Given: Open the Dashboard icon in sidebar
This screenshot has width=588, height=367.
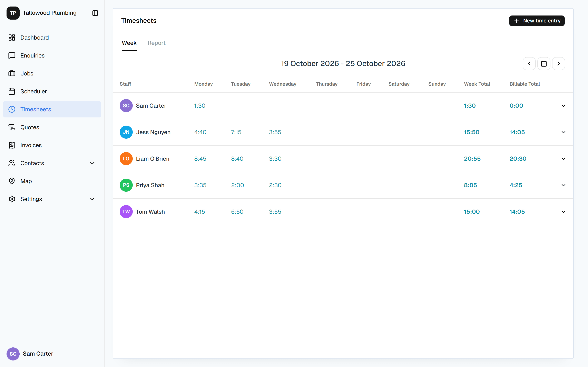Looking at the screenshot, I should (x=12, y=38).
